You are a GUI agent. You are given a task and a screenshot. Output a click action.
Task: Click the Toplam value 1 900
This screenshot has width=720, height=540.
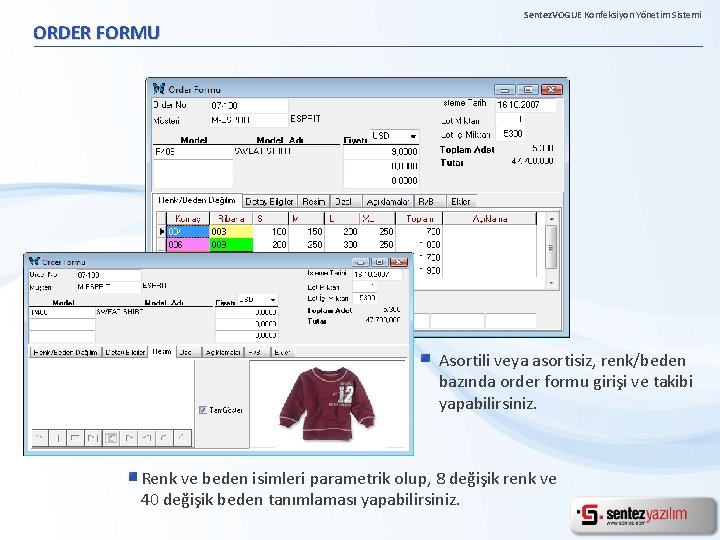click(x=428, y=270)
